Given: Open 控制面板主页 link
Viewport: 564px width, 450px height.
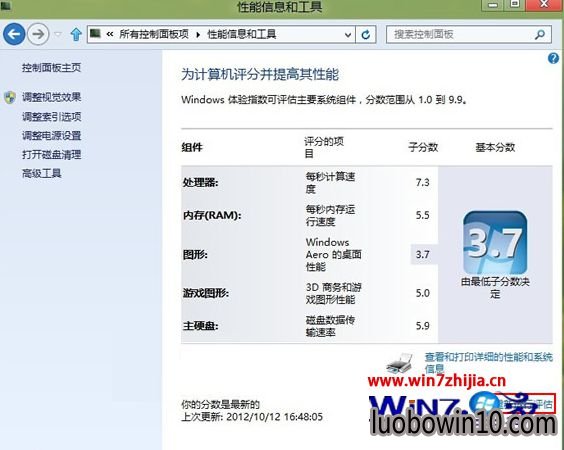Looking at the screenshot, I should point(51,68).
